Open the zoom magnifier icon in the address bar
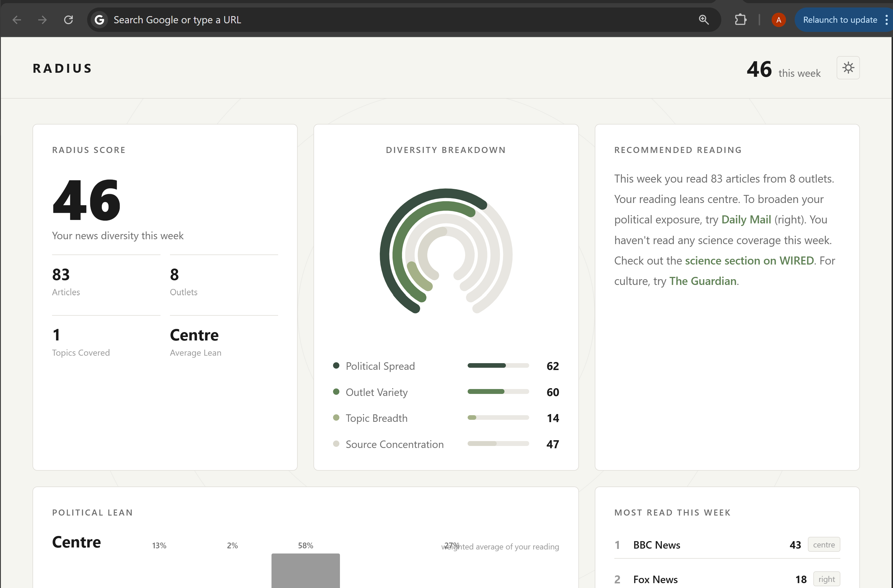 [x=703, y=20]
